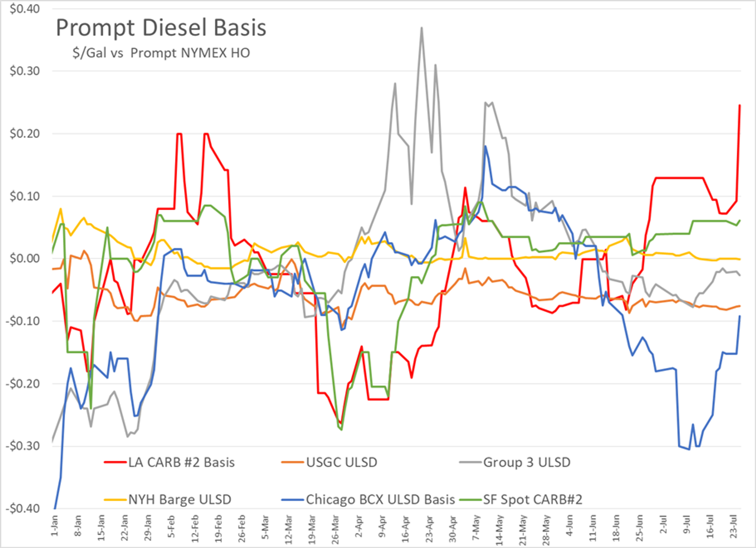The height and width of the screenshot is (548, 756).
Task: Click the 16-Apr x-axis date label
Action: click(405, 528)
